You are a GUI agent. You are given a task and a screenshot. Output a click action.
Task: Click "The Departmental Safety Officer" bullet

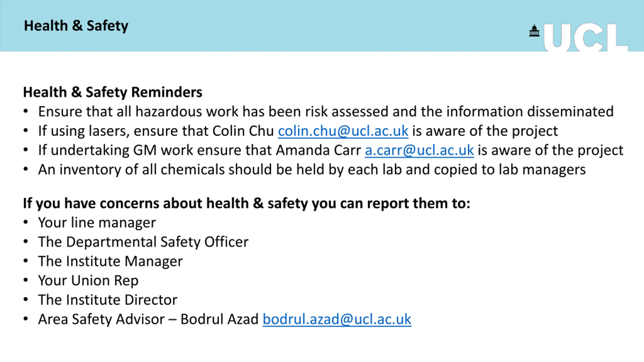tap(143, 242)
